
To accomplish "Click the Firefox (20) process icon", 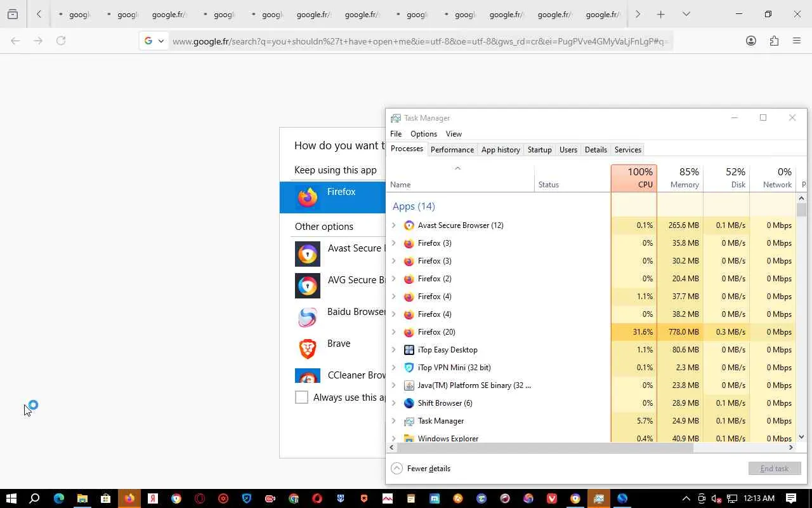I will coord(409,332).
